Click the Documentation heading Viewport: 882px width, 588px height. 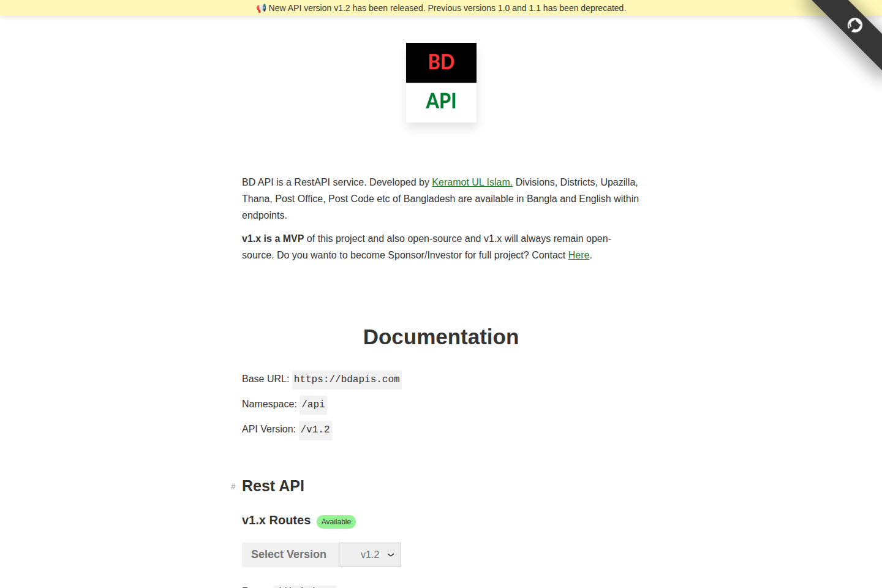(441, 337)
